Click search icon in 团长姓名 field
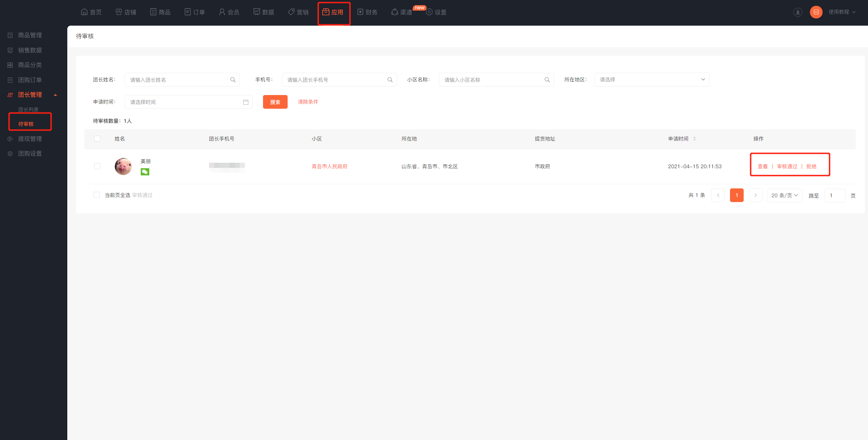The height and width of the screenshot is (440, 868). [233, 80]
